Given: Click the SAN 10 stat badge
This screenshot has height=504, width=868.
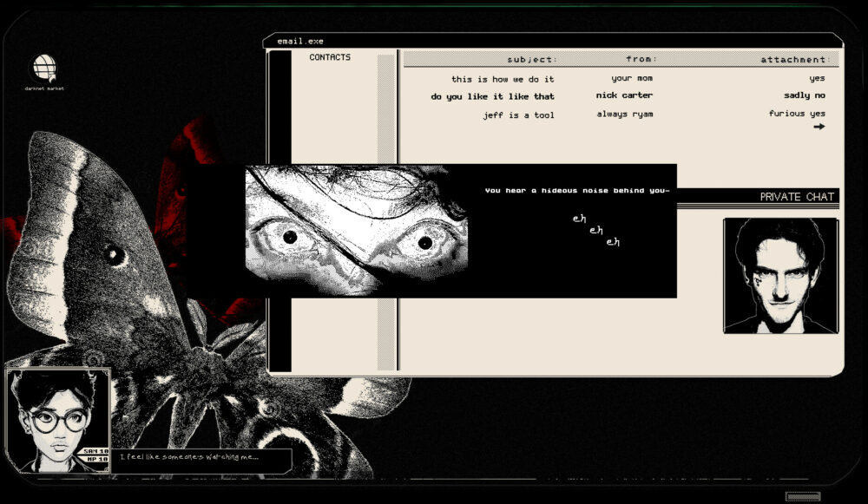Looking at the screenshot, I should (x=95, y=452).
